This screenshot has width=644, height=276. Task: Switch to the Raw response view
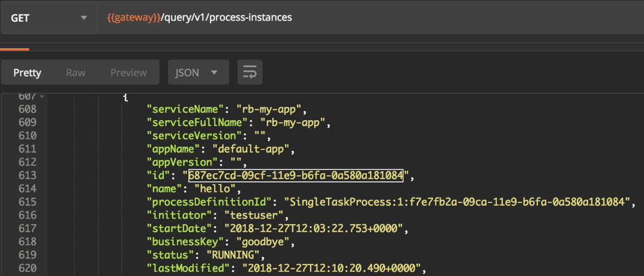[x=76, y=73]
